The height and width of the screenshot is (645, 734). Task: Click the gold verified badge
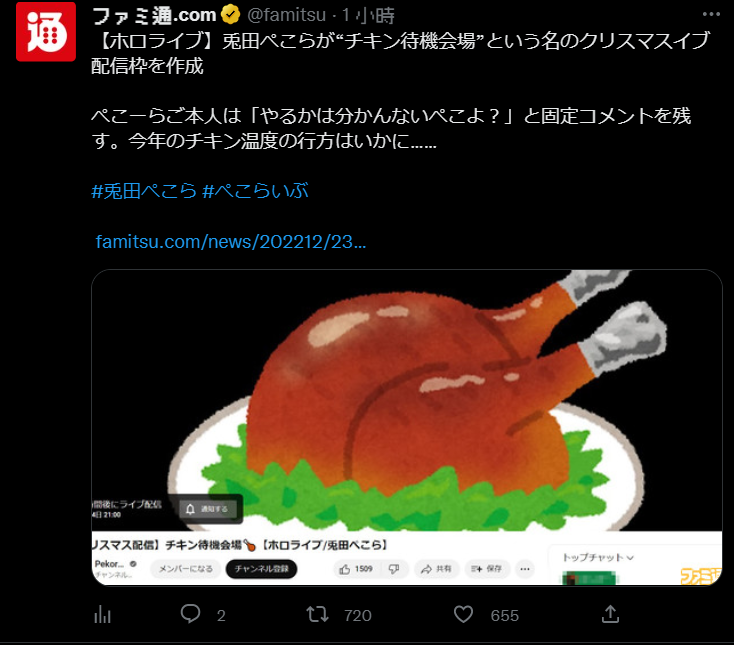(230, 15)
